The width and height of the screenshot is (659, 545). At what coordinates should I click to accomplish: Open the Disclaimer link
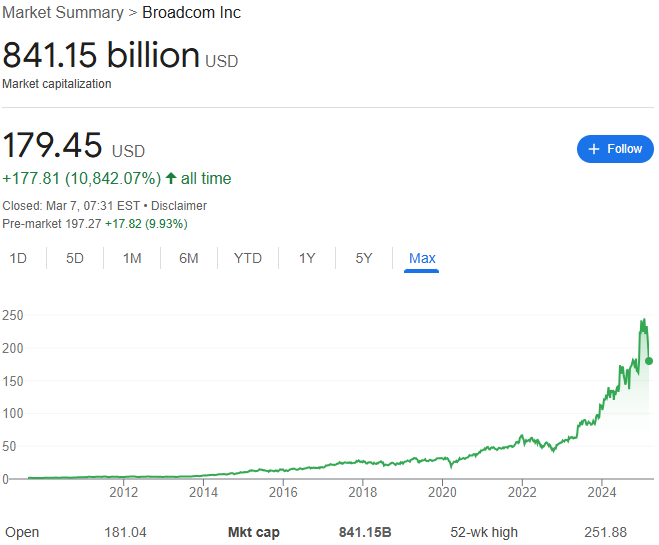[180, 206]
